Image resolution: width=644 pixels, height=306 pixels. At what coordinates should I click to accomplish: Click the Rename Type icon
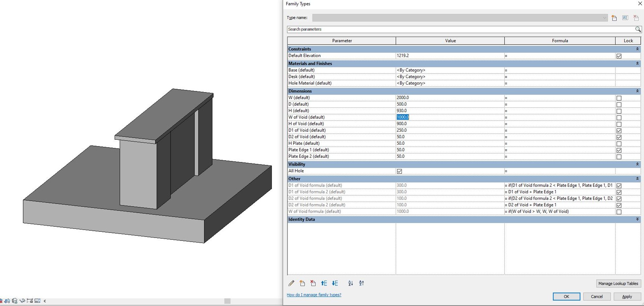click(x=625, y=18)
